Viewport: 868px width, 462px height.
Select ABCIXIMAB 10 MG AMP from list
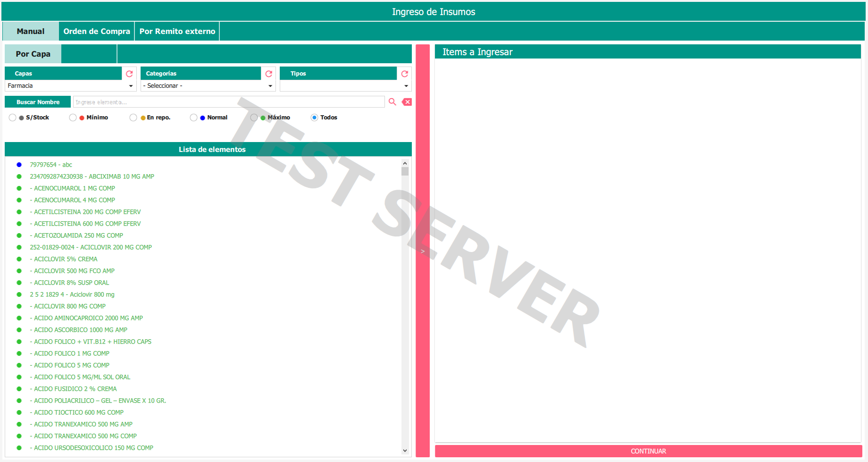(x=92, y=176)
